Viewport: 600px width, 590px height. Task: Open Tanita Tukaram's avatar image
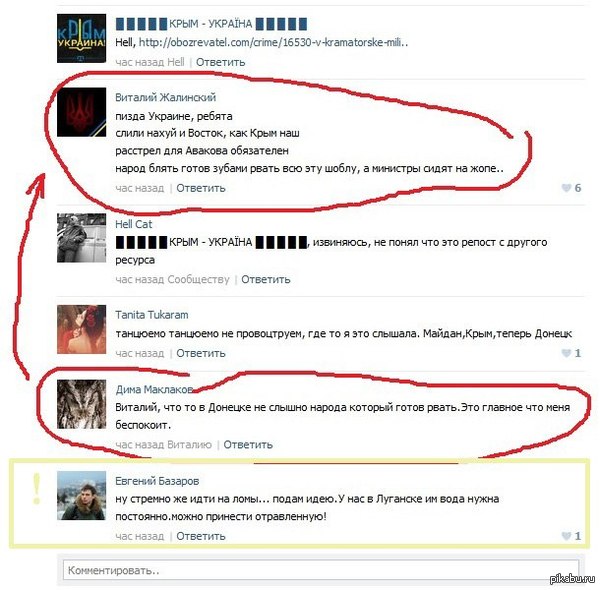point(82,329)
